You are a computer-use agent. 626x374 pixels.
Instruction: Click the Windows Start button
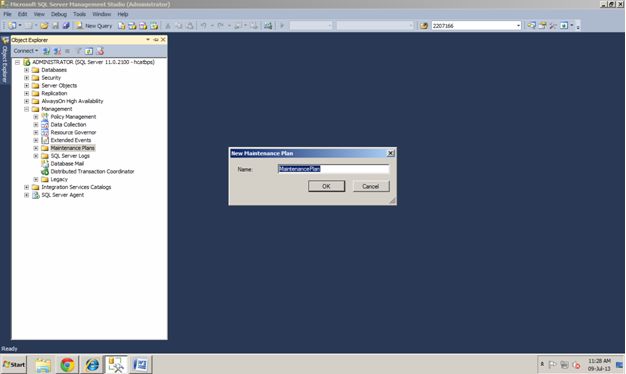coord(14,364)
